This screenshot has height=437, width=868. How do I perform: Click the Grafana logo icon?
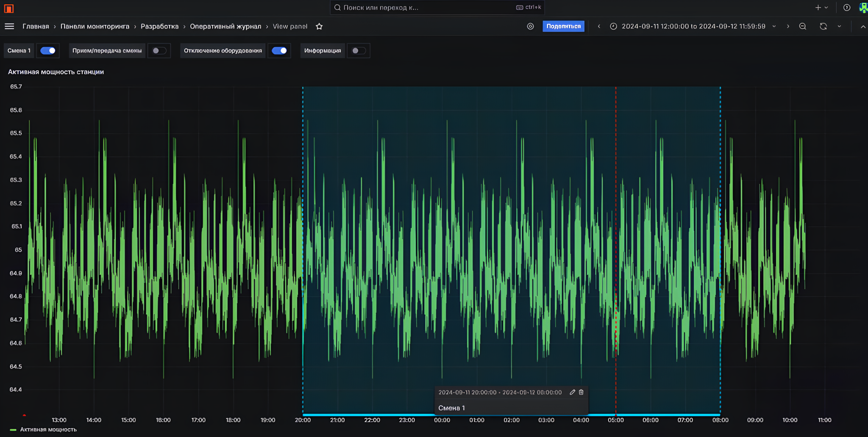click(9, 8)
